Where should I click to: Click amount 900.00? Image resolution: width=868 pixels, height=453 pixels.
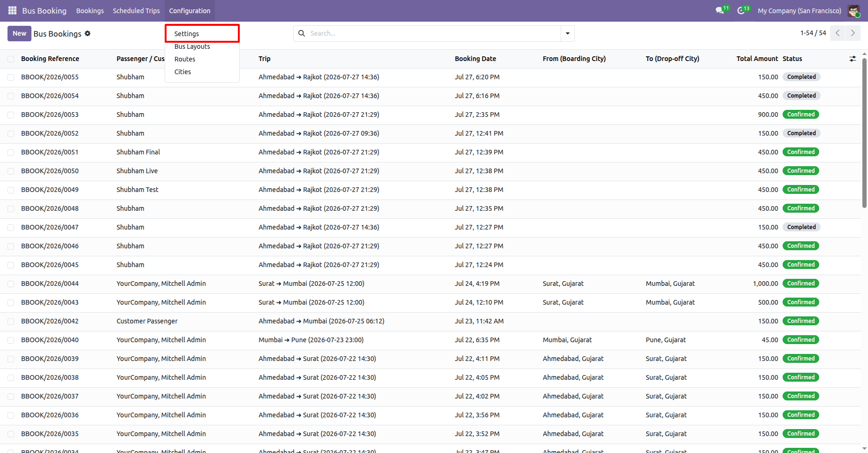(768, 115)
